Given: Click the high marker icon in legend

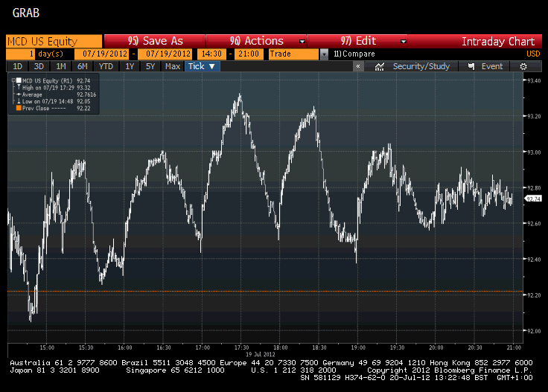Looking at the screenshot, I should pos(19,87).
